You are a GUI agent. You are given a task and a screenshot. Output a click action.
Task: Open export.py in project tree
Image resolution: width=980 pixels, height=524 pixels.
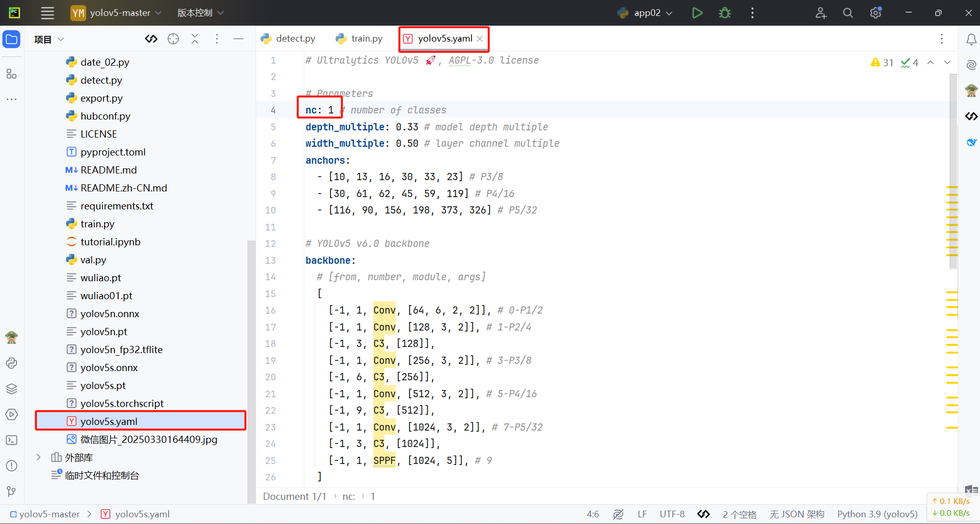click(x=101, y=98)
